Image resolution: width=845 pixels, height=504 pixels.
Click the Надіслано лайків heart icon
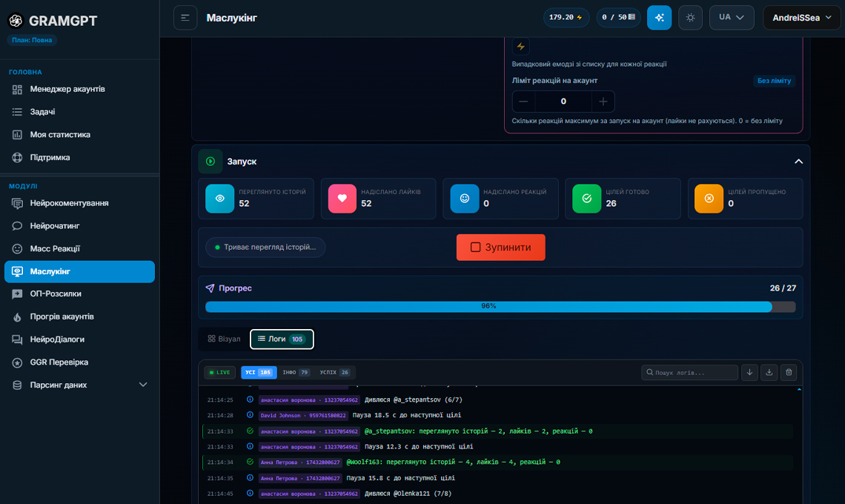pyautogui.click(x=342, y=199)
